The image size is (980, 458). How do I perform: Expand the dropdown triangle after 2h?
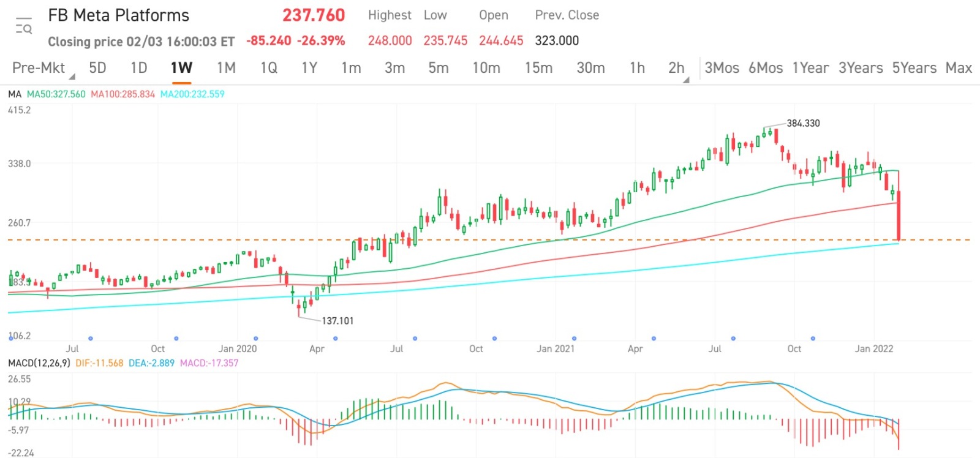(x=685, y=80)
